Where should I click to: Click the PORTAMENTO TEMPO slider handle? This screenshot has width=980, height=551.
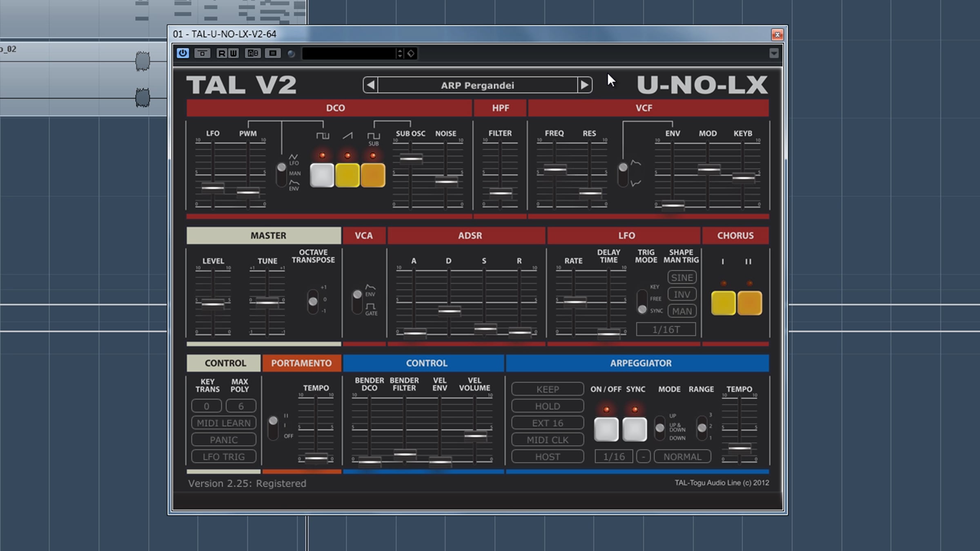pyautogui.click(x=316, y=458)
